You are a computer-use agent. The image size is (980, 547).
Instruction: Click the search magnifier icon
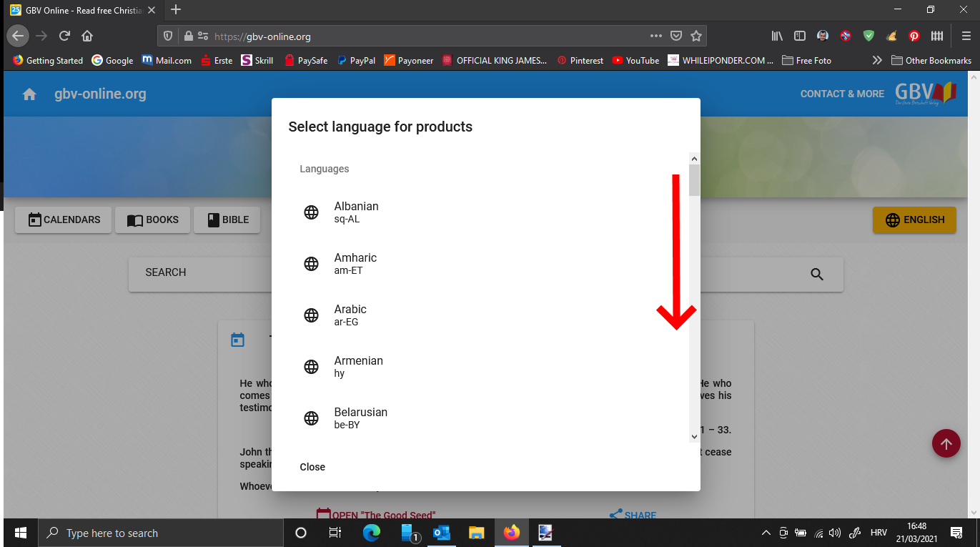coord(817,275)
